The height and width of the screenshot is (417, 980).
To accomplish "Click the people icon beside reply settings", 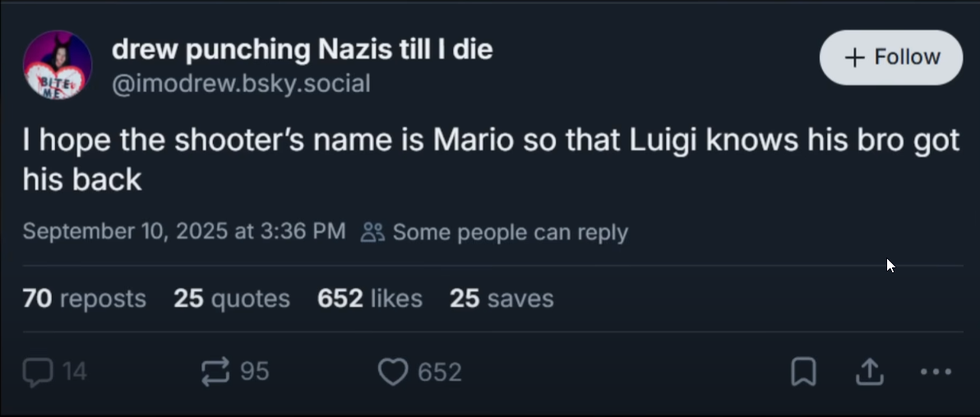I will 372,233.
